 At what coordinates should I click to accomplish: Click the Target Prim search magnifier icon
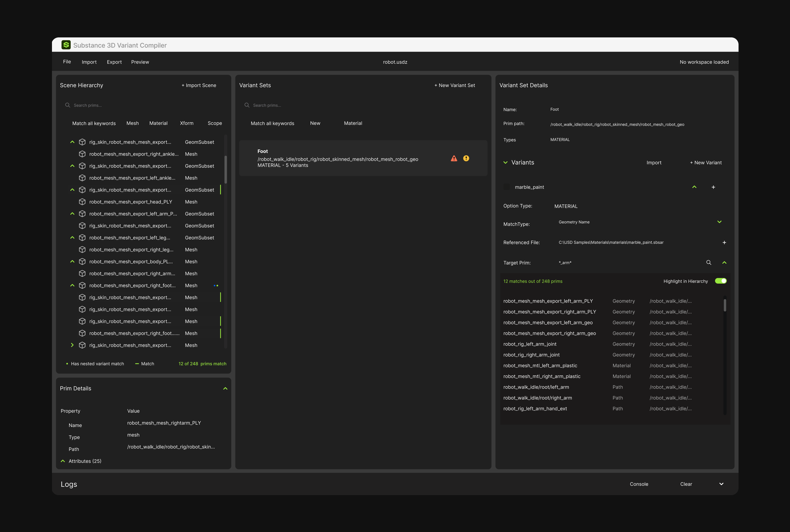(x=709, y=263)
